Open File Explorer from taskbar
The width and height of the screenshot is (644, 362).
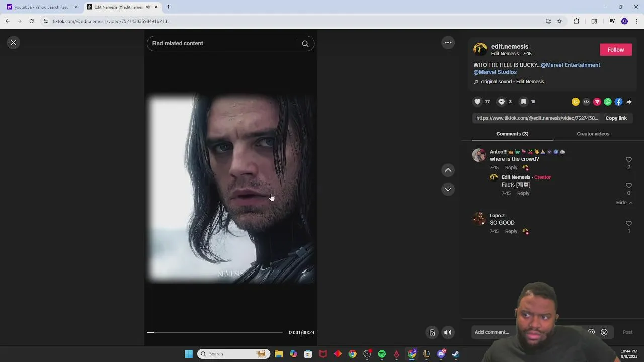coord(279,354)
